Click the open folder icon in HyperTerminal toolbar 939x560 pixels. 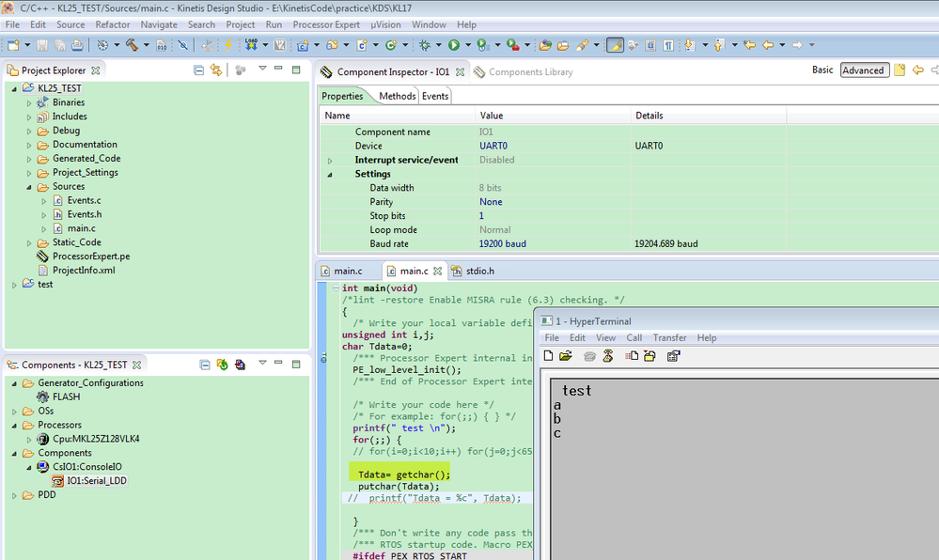pyautogui.click(x=565, y=356)
